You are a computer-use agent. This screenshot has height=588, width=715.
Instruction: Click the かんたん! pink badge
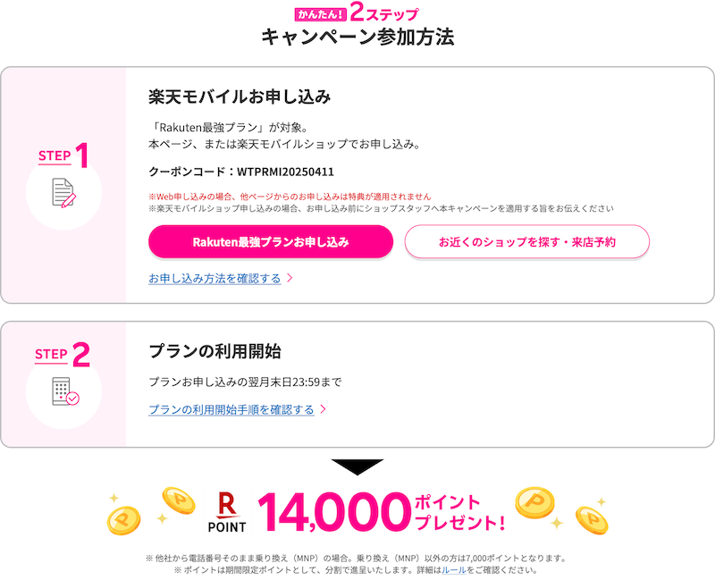tap(321, 14)
